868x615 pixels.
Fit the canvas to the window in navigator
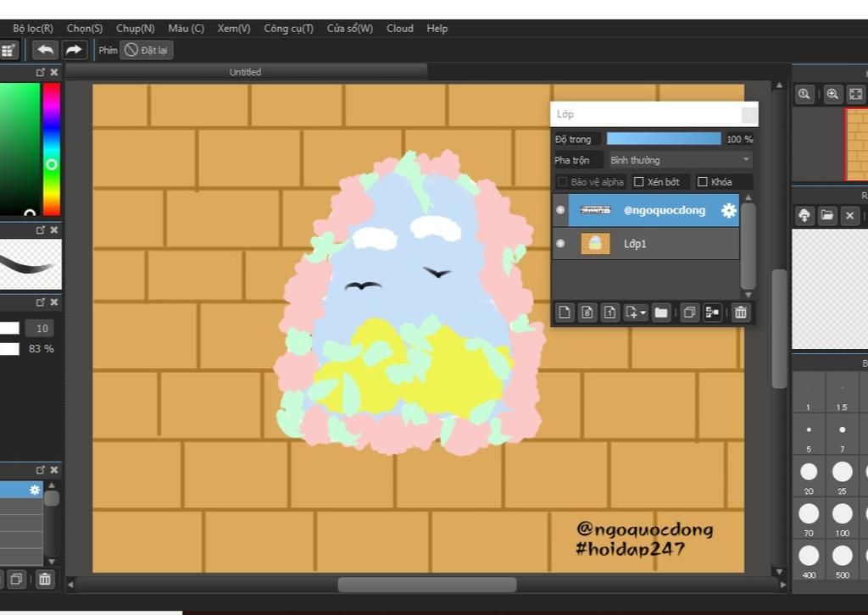point(855,94)
